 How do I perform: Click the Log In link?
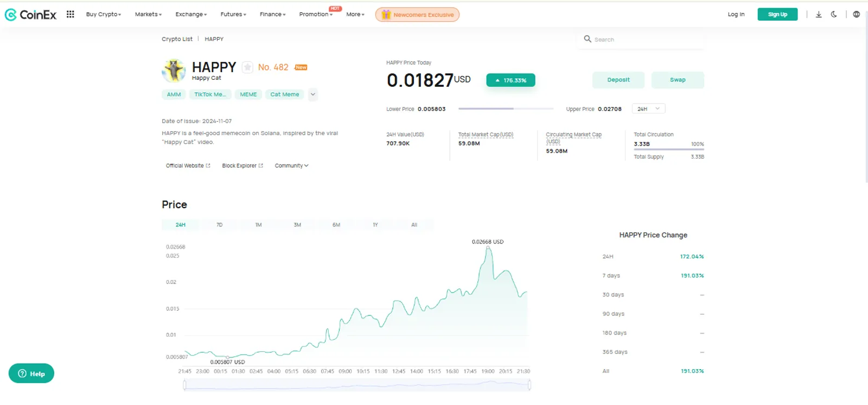click(736, 14)
